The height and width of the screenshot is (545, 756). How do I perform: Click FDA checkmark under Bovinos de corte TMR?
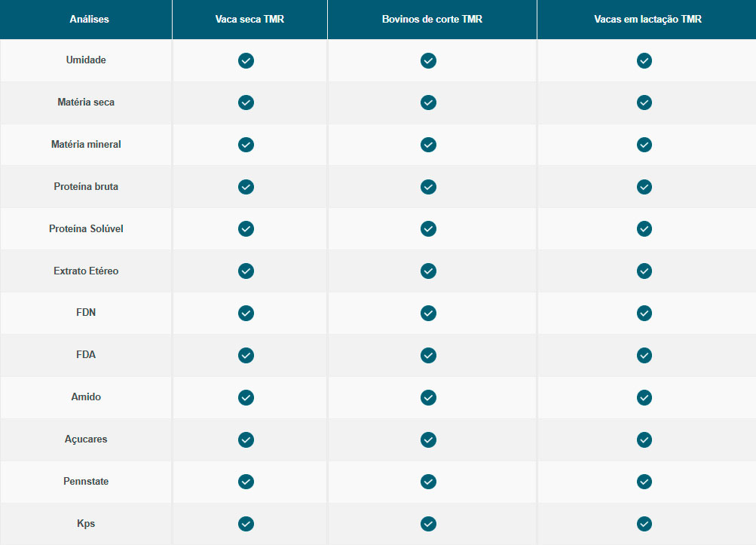(428, 356)
